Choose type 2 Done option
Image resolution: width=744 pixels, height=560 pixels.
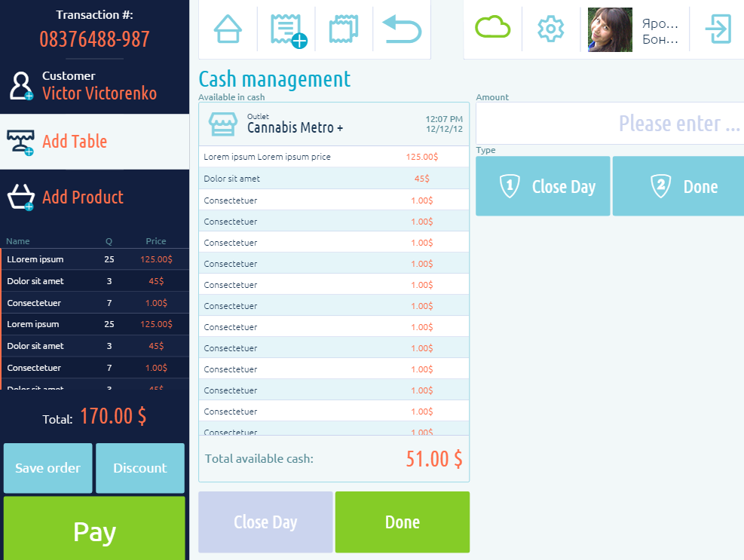point(678,186)
